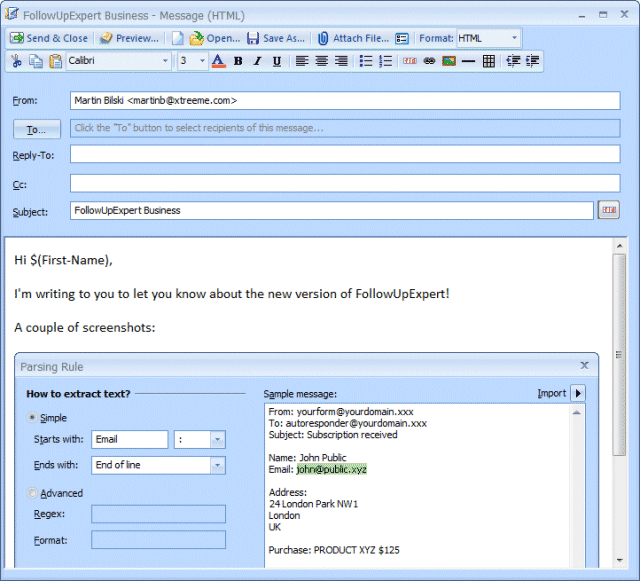Click the From address field
Viewport: 640px width, 581px height.
pos(345,100)
